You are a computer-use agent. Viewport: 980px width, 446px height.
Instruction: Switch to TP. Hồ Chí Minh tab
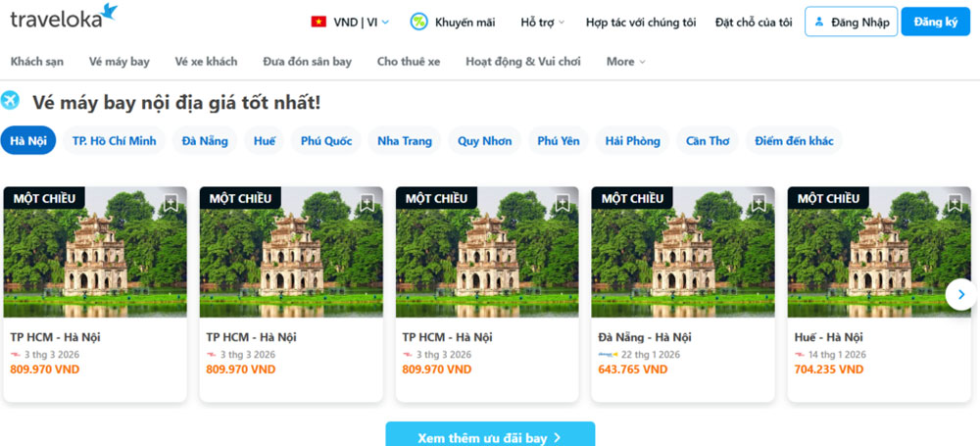(115, 140)
